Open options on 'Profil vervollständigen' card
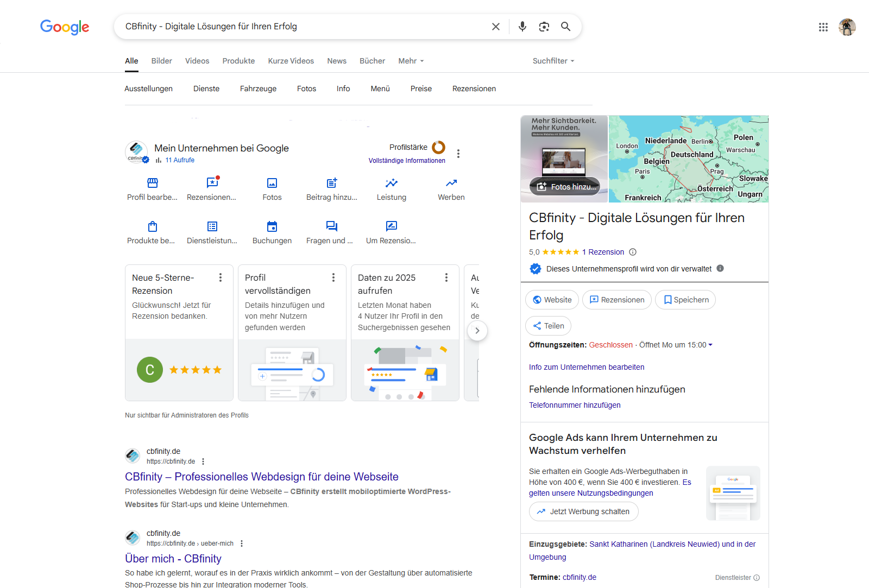Viewport: 869px width, 588px height. click(333, 277)
